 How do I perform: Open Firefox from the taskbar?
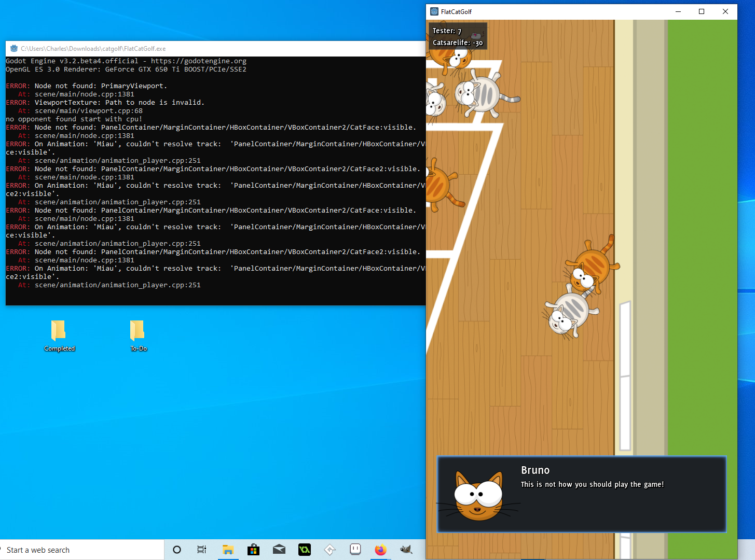click(x=381, y=550)
